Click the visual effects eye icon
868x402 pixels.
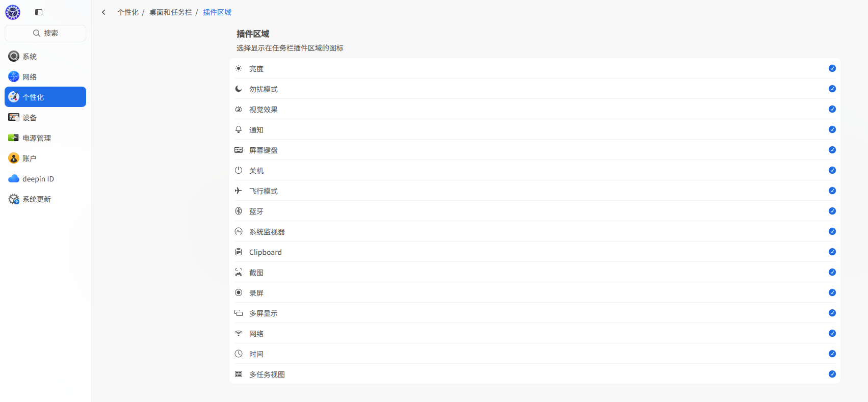click(239, 109)
